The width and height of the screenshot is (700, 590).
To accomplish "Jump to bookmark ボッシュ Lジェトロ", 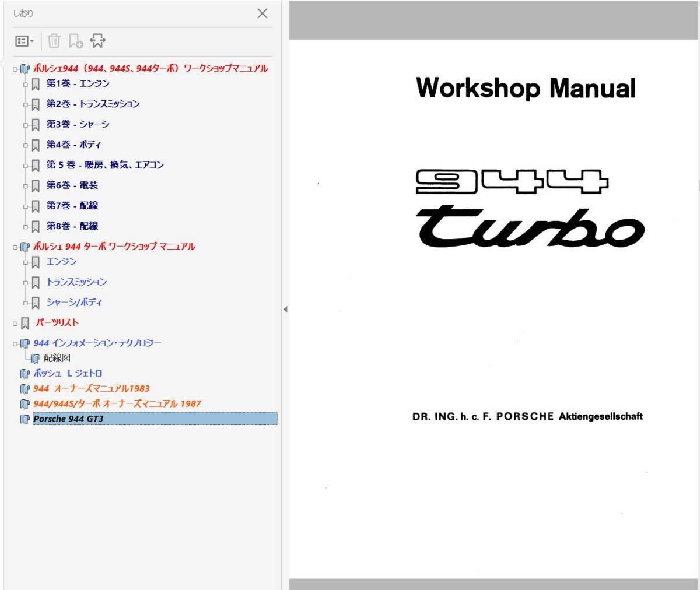I will tap(68, 373).
